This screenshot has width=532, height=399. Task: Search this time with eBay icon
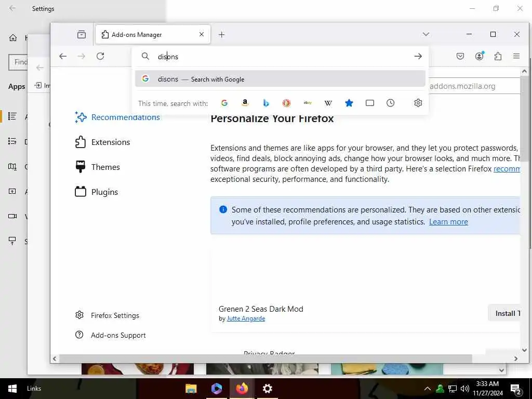(x=308, y=103)
